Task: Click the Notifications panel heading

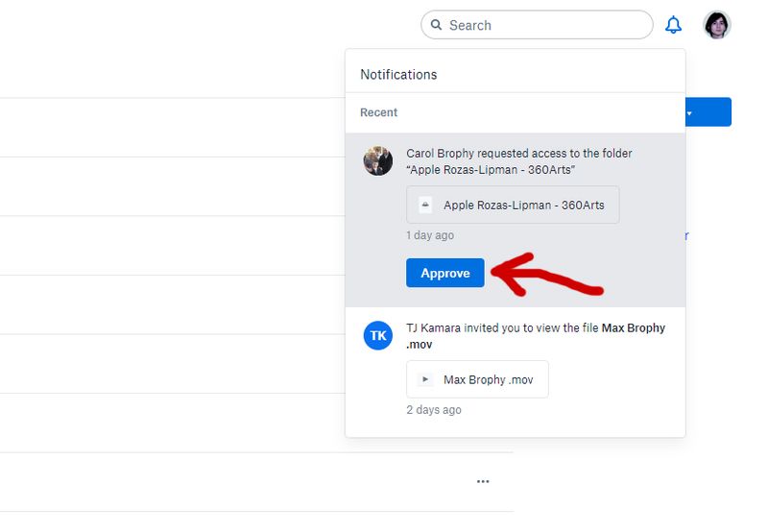Action: tap(398, 74)
